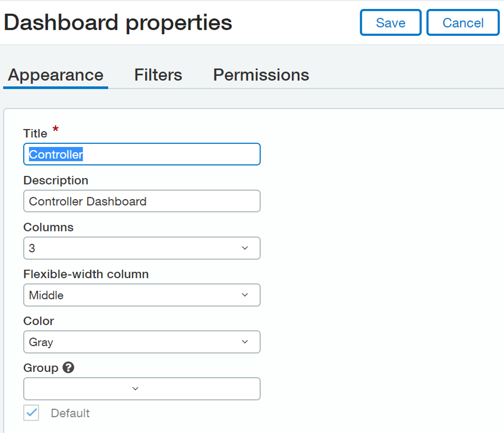Open the Flexible-width column dropdown showing Middle
Image resolution: width=504 pixels, height=433 pixels.
click(142, 295)
